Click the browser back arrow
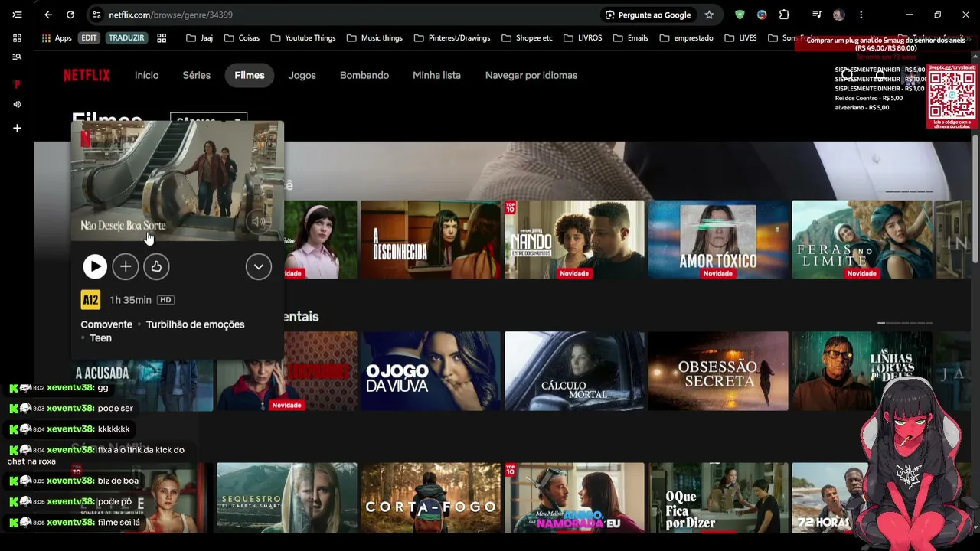Viewport: 980px width, 551px height. point(48,15)
